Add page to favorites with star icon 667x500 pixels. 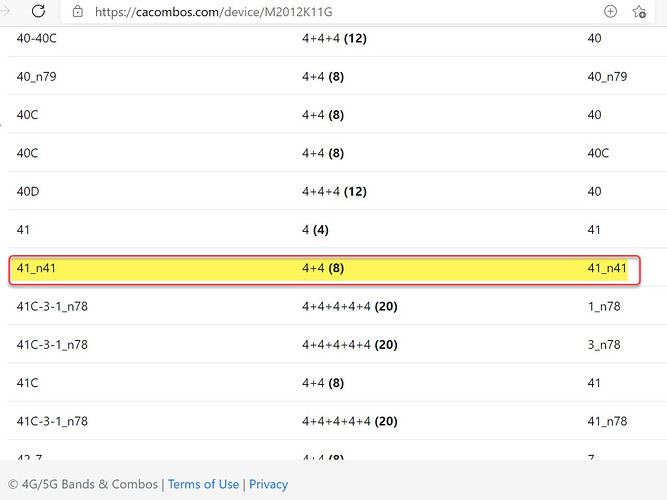coord(640,12)
